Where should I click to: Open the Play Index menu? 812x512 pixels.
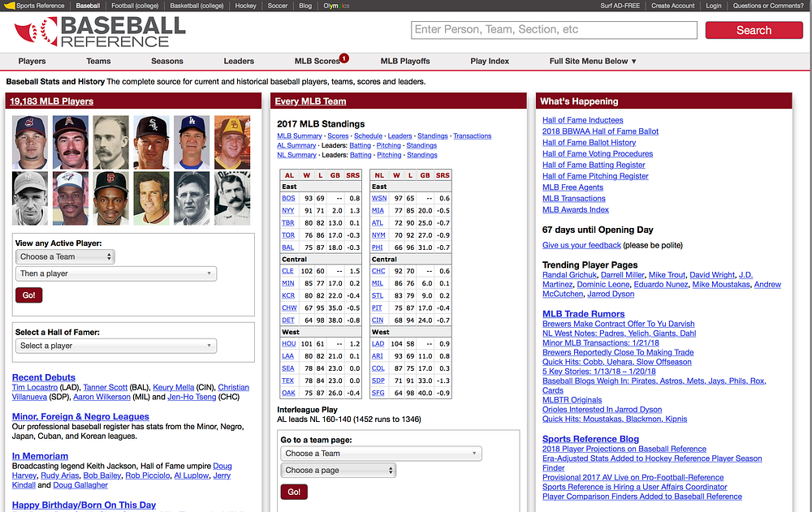pyautogui.click(x=490, y=61)
